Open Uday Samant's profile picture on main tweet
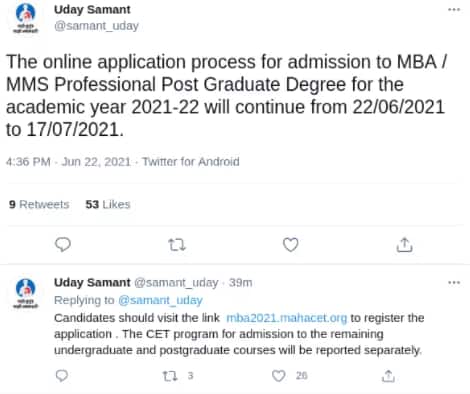Screen dimensions: 470x394 (26, 18)
